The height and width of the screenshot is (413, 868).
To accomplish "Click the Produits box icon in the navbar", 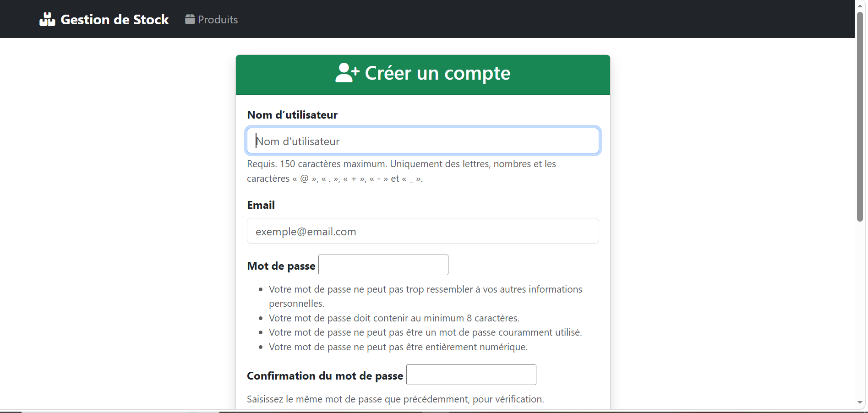I will pyautogui.click(x=190, y=19).
